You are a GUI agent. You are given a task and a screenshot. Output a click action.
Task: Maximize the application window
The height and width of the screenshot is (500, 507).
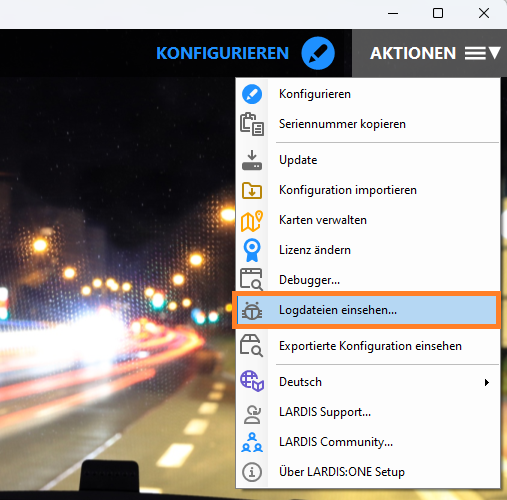pos(438,13)
